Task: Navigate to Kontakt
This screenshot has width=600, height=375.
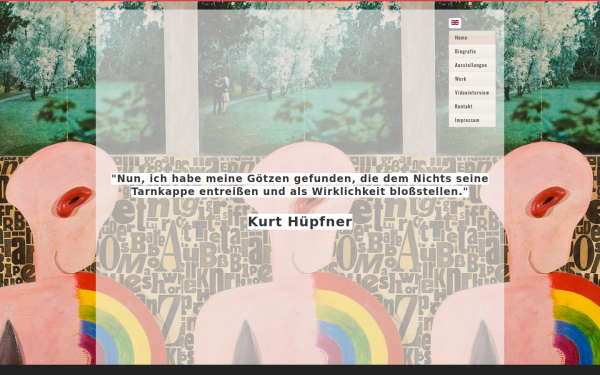Action: coord(472,106)
